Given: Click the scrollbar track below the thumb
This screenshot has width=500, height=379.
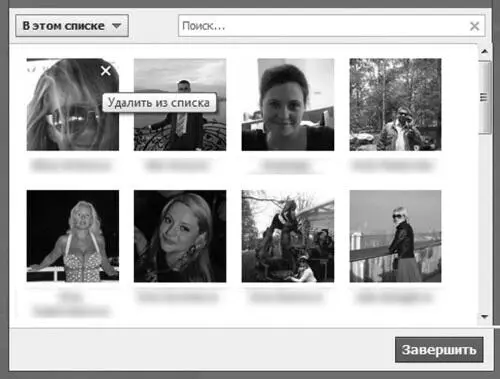Looking at the screenshot, I should click(484, 223).
